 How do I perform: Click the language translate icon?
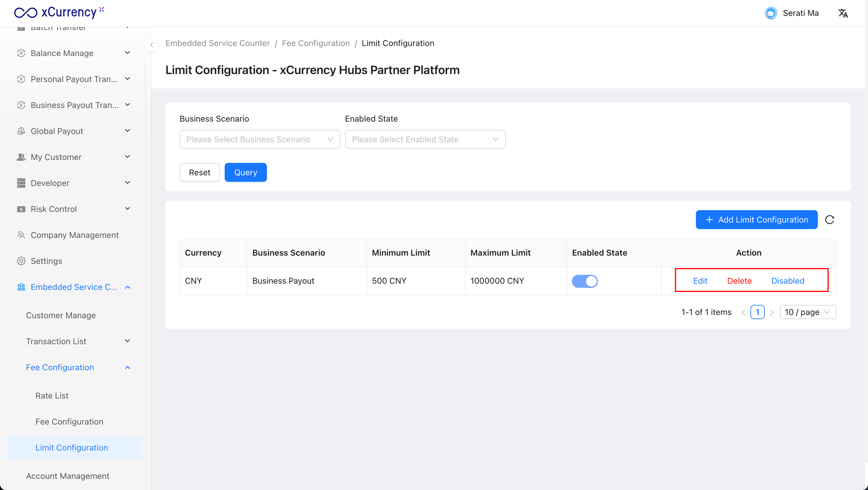click(x=843, y=13)
